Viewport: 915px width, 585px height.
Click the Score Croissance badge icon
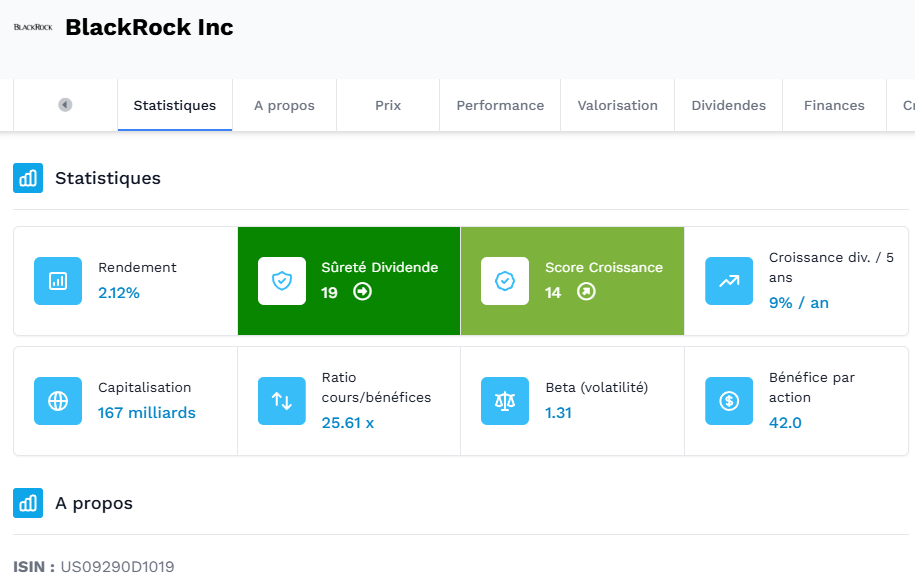[505, 281]
